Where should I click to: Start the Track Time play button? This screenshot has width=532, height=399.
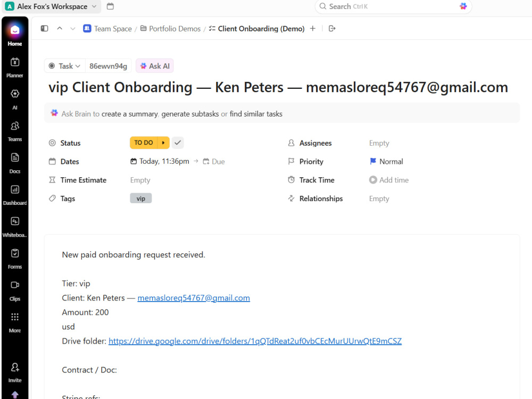(373, 180)
